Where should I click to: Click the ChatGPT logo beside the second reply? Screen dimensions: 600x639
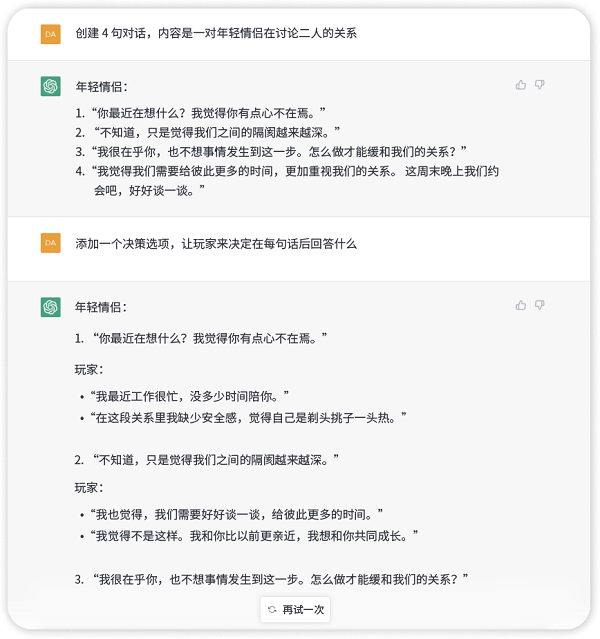[x=51, y=307]
